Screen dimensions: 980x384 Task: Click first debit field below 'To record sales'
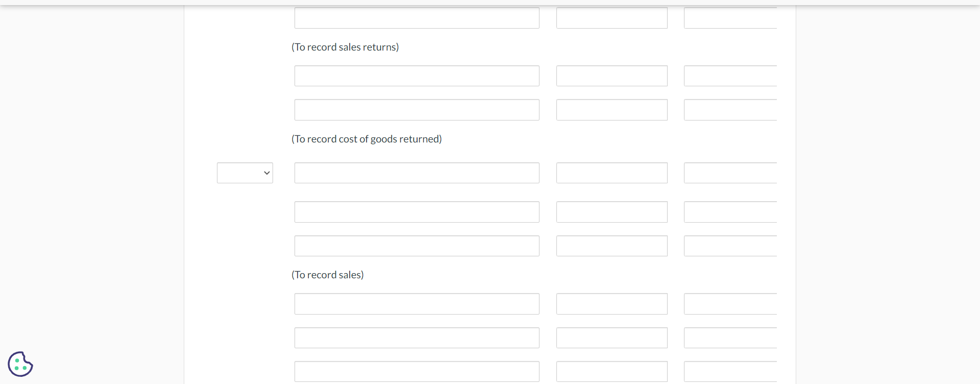(611, 304)
